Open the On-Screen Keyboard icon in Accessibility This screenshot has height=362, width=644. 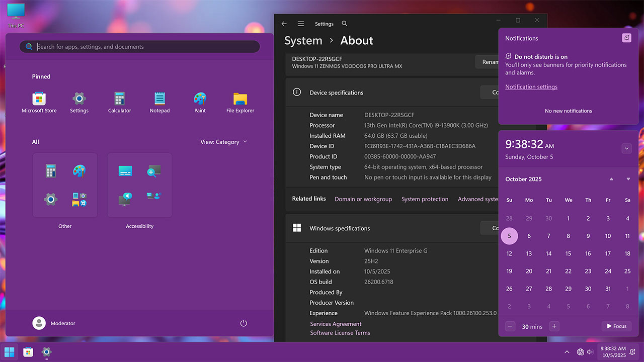click(x=125, y=171)
